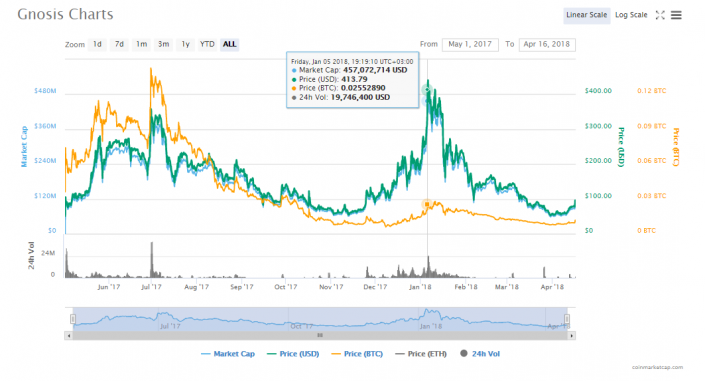Image resolution: width=705 pixels, height=381 pixels.
Task: Open the chart hamburger menu icon
Action: 676,15
